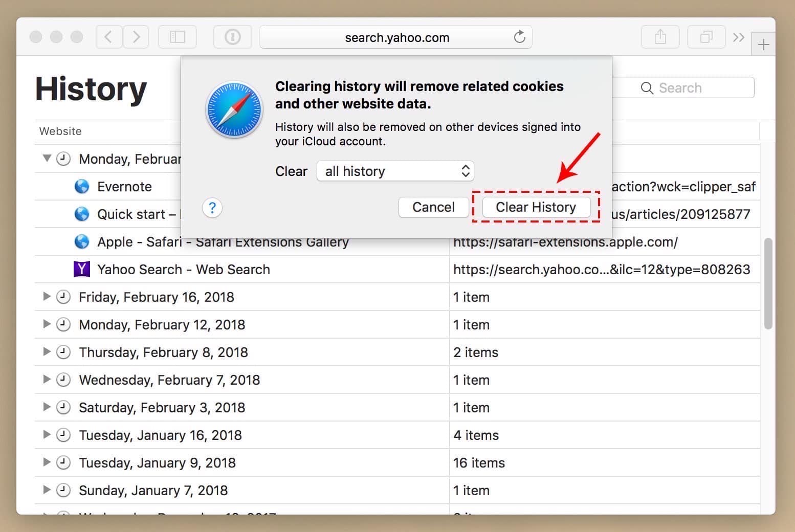Screen dimensions: 795x532
Task: Expand Friday, February 16, 2018
Action: [x=47, y=296]
